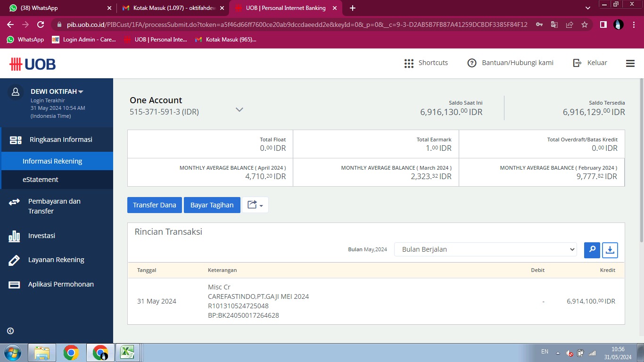Open the Shortcuts grid menu
This screenshot has width=644, height=362.
click(426, 63)
